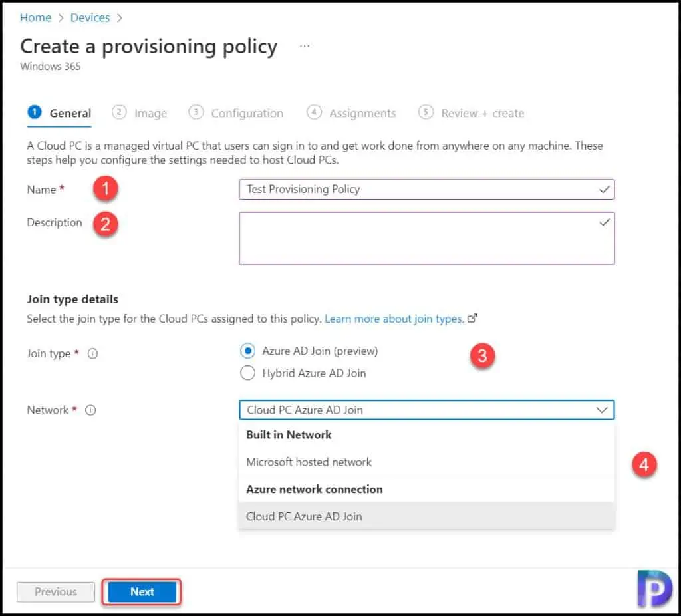The image size is (681, 616).
Task: Click the Description text area
Action: 426,239
